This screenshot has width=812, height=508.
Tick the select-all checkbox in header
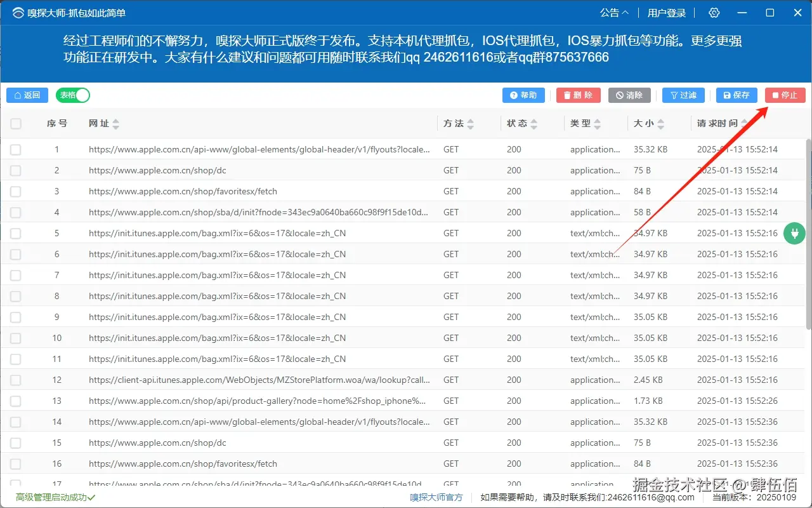[16, 124]
